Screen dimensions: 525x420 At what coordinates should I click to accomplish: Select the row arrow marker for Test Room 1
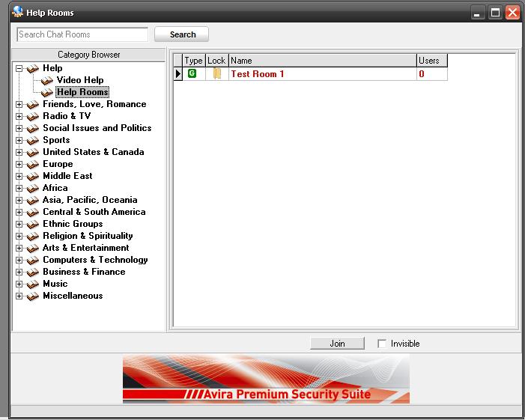(x=177, y=73)
